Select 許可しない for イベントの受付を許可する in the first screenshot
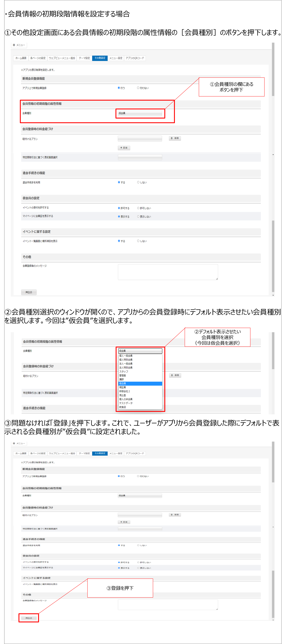This screenshot has width=287, height=644. coord(144,208)
